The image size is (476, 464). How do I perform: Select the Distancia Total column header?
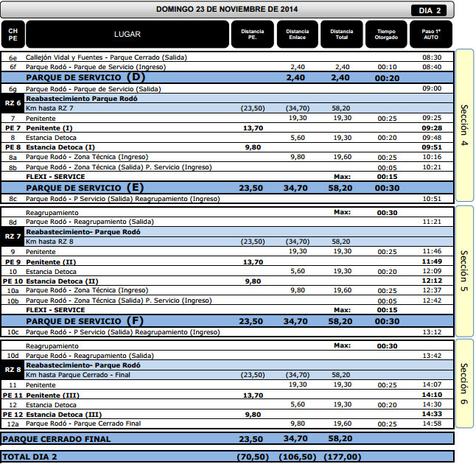[341, 35]
